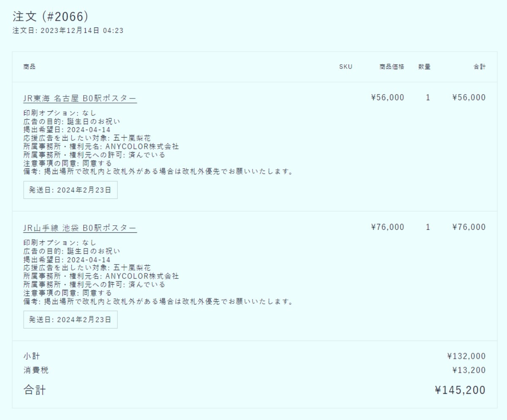
Task: Open the JR東海 名古屋 B0駅ポスター product link
Action: click(x=80, y=98)
